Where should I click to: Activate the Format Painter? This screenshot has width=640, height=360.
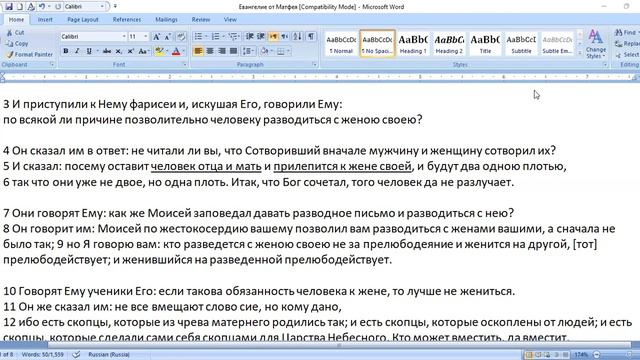click(29, 54)
